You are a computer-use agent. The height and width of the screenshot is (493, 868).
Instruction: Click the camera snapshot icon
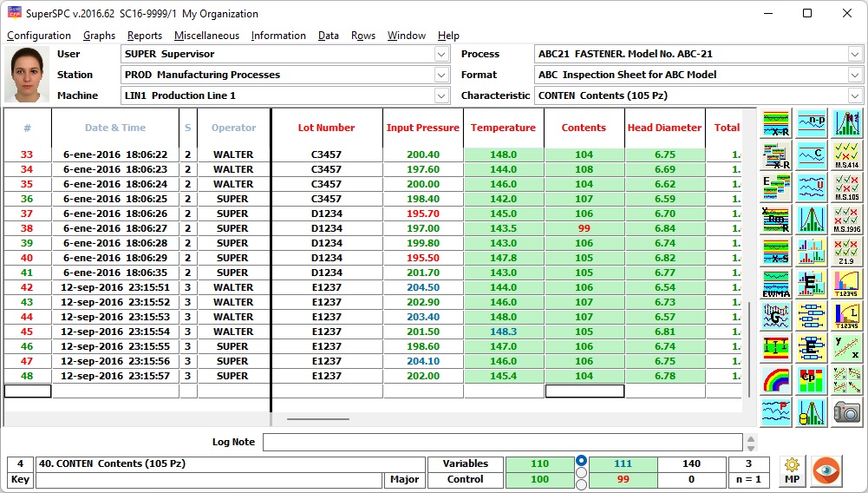point(846,411)
